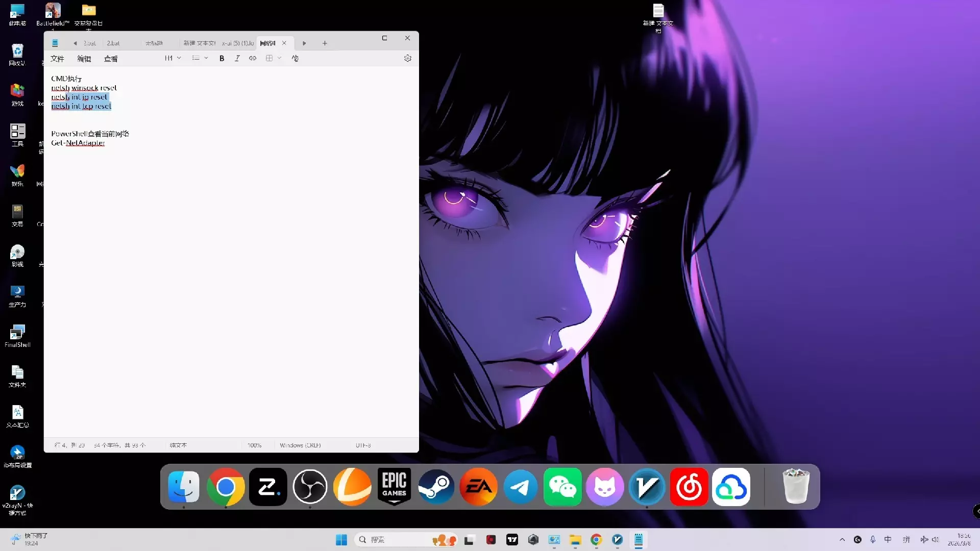
Task: Select the 新建 文本文档 desktop file
Action: 658,18
